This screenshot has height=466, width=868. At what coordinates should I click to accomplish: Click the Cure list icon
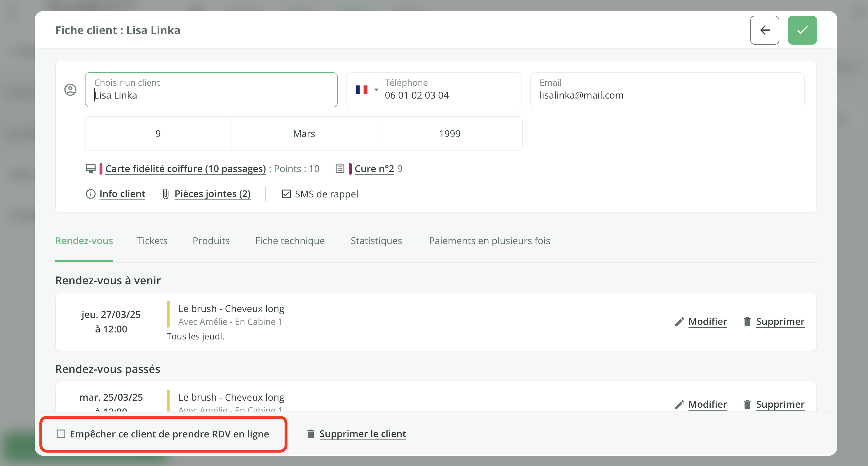[x=340, y=169]
